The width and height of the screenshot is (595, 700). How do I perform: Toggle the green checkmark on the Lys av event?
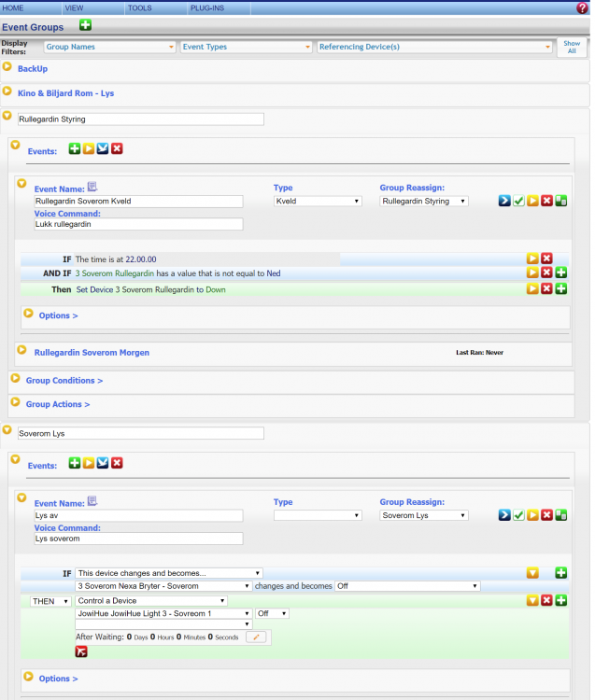pos(518,515)
